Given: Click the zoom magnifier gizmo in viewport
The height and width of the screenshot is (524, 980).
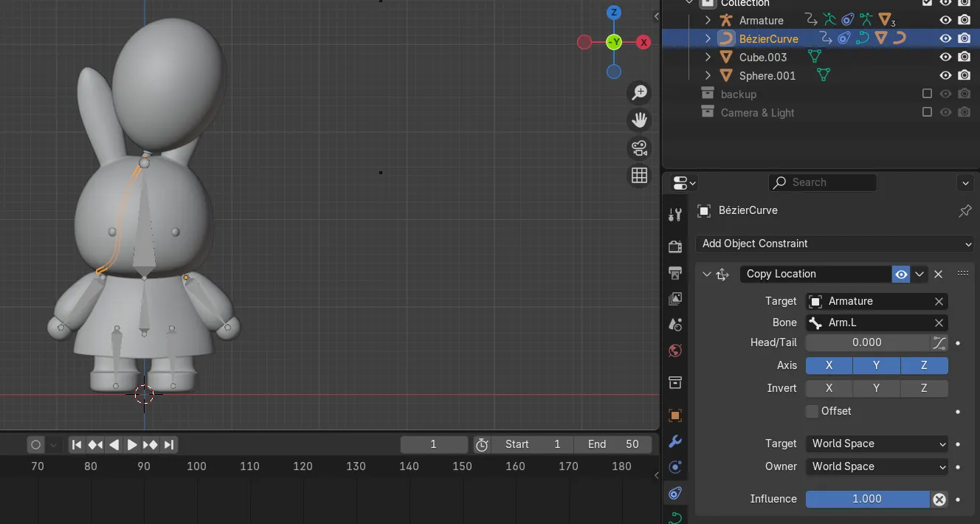Looking at the screenshot, I should (639, 93).
